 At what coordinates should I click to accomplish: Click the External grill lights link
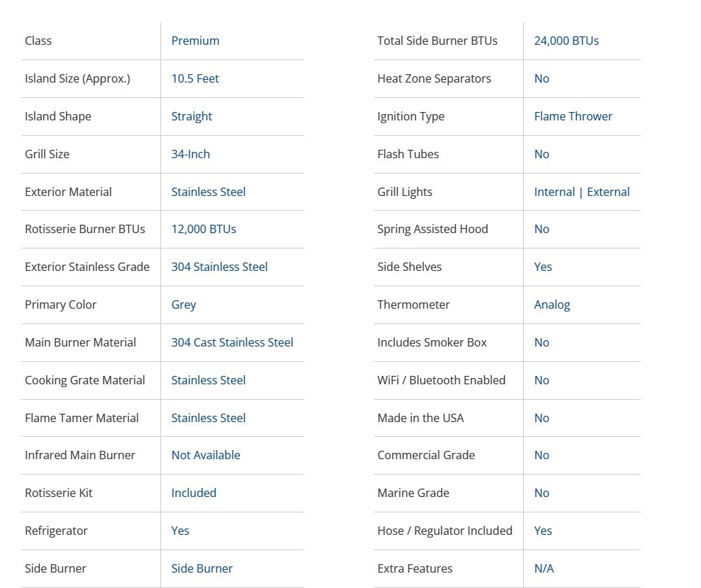click(x=609, y=192)
